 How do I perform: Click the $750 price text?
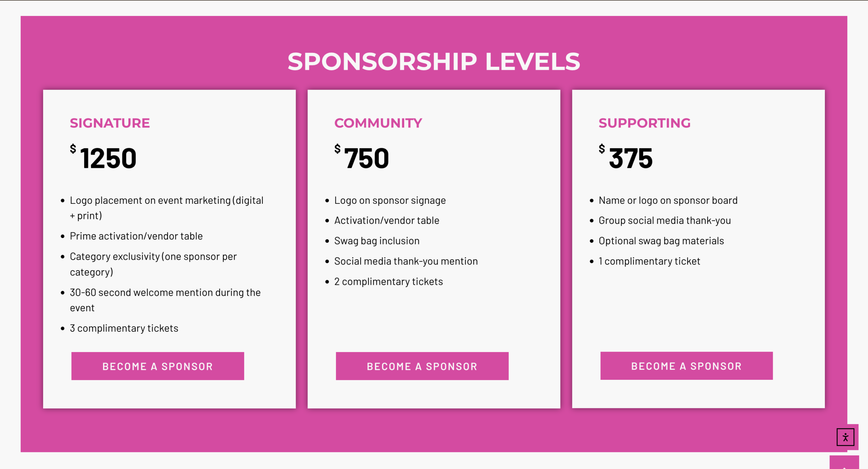tap(366, 158)
